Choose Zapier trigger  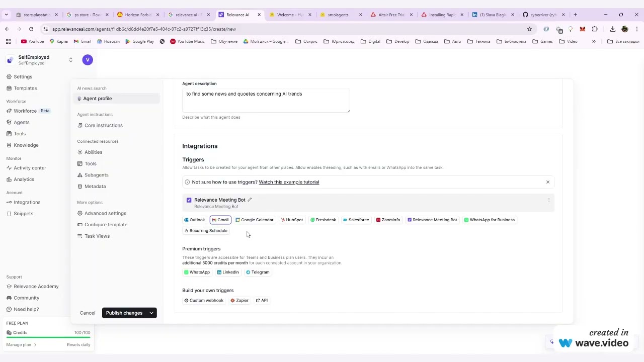coord(239,300)
